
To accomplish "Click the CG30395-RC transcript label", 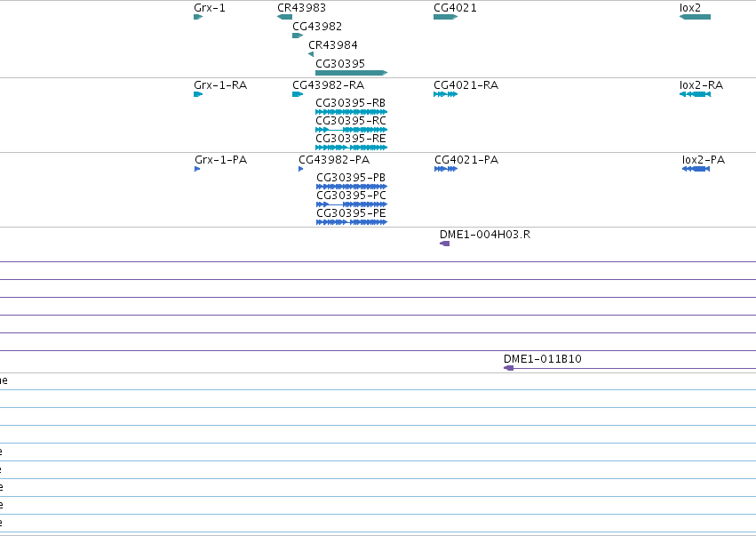I will pyautogui.click(x=351, y=121).
